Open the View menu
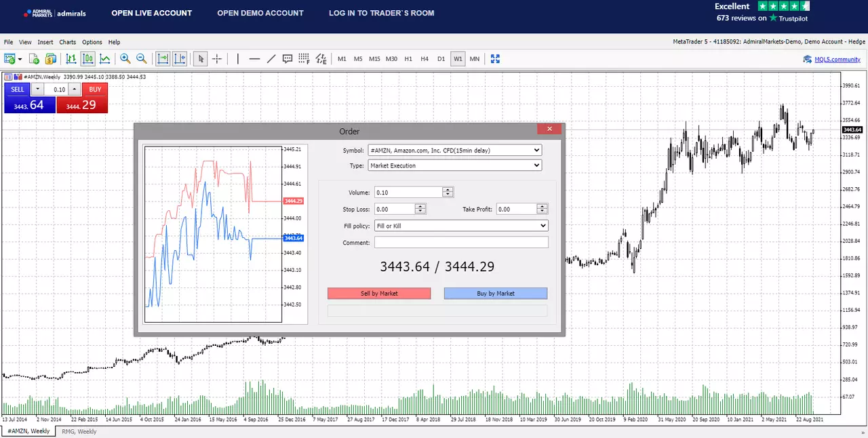The width and height of the screenshot is (868, 438). pyautogui.click(x=25, y=42)
